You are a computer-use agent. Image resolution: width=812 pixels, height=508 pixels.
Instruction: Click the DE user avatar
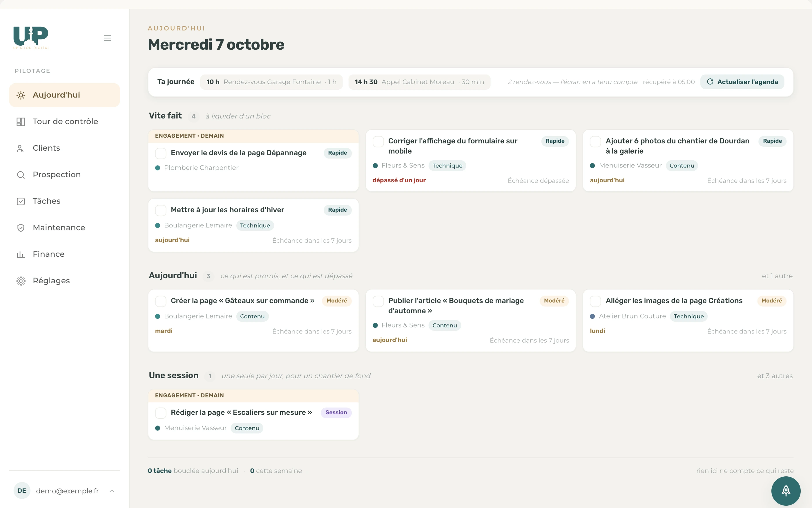coord(22,491)
